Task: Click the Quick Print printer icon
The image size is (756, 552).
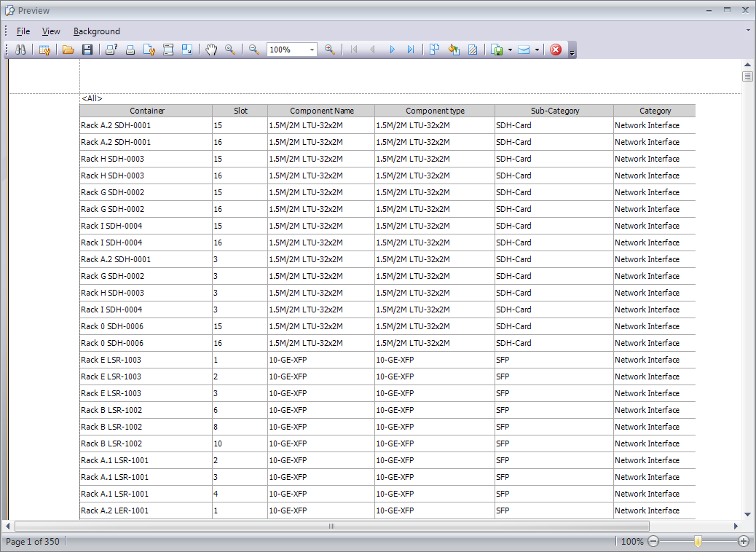Action: [130, 50]
